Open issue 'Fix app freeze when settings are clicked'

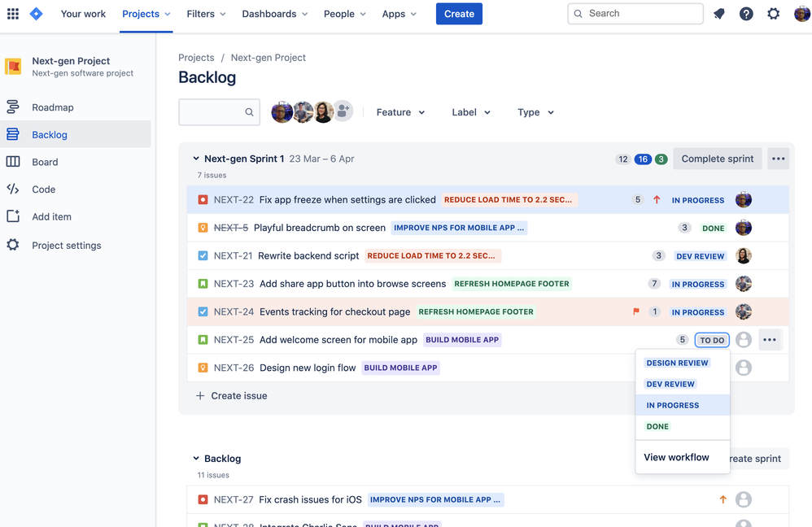pyautogui.click(x=347, y=200)
